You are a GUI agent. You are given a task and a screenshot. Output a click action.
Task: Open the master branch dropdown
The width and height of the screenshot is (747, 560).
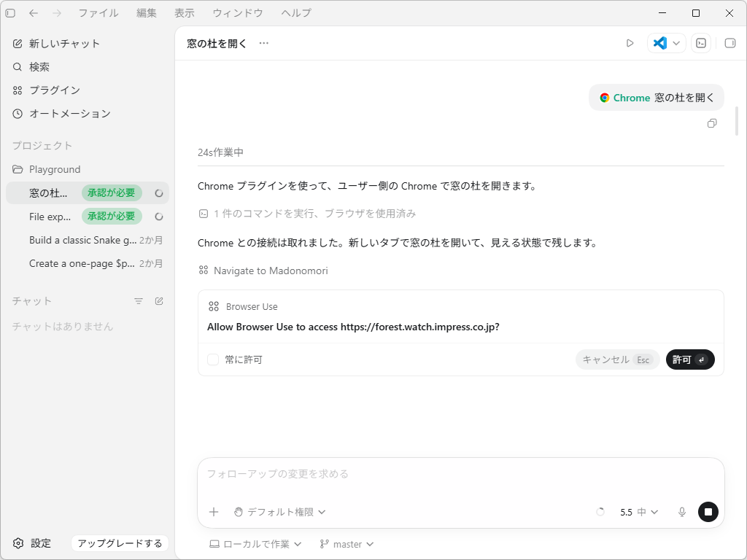click(347, 544)
